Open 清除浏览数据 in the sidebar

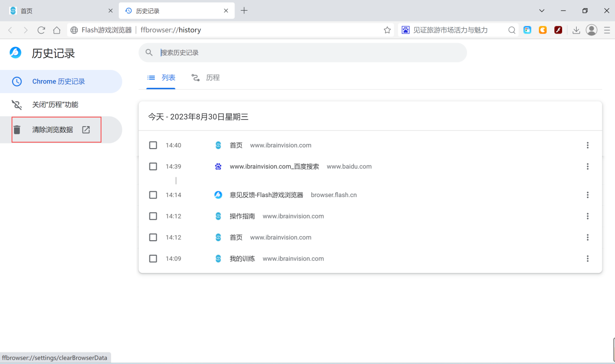click(61, 130)
